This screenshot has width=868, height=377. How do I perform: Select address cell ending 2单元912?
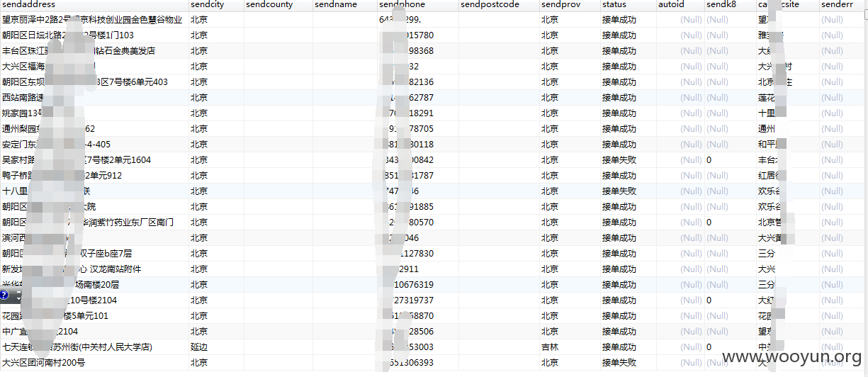[94, 175]
